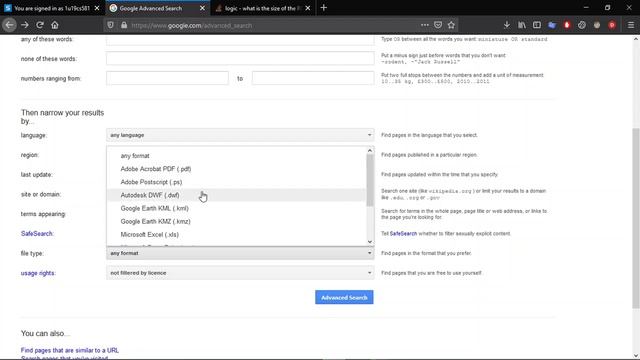Choose 'any format' in file type list
Screen dimensions: 640x360
236,156
